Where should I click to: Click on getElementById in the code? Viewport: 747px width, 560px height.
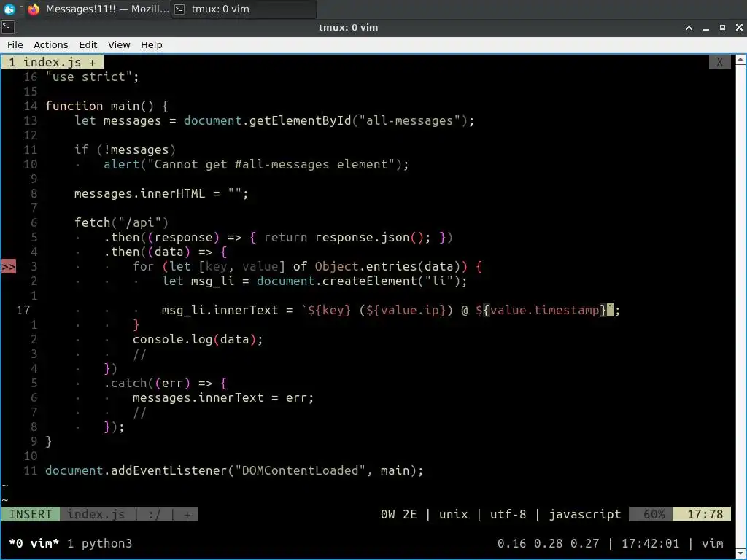click(x=300, y=120)
